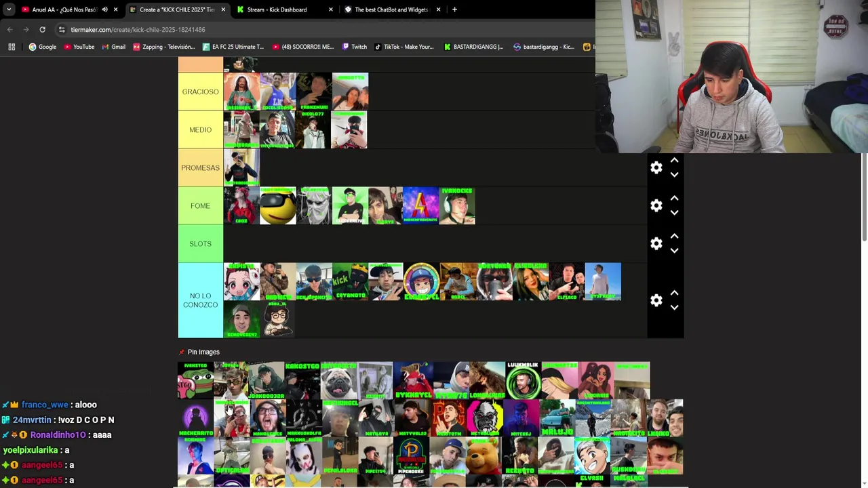Close the Stream - Kick Dashboard tab
Screen dimensions: 868x488
331,9
